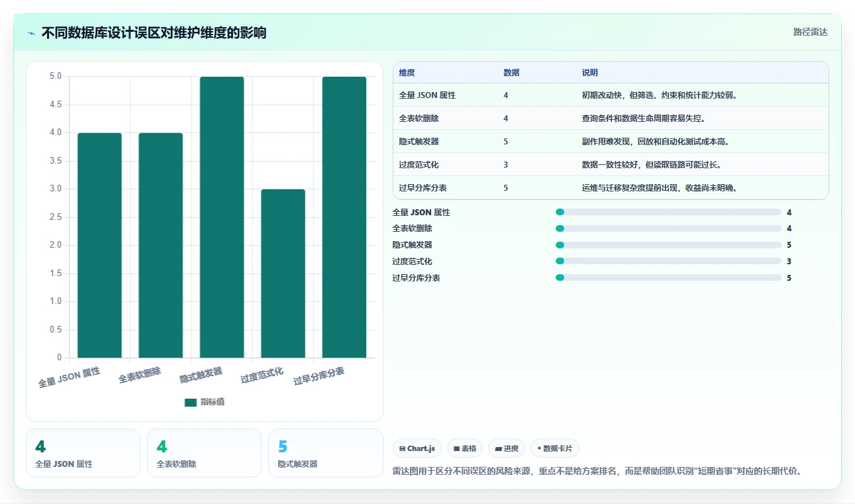The width and height of the screenshot is (855, 504).
Task: Click the 全量 JSON 属性 x-axis label
Action: pyautogui.click(x=70, y=378)
